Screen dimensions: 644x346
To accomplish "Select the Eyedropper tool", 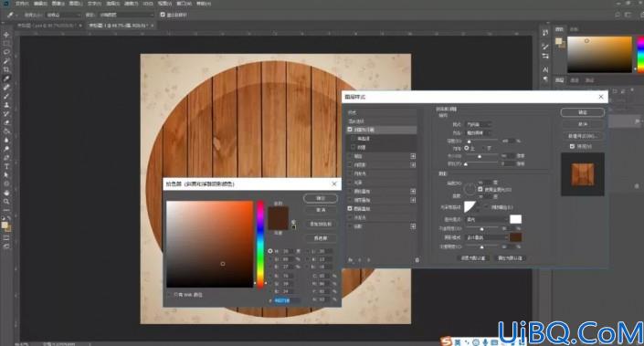I will [6, 79].
